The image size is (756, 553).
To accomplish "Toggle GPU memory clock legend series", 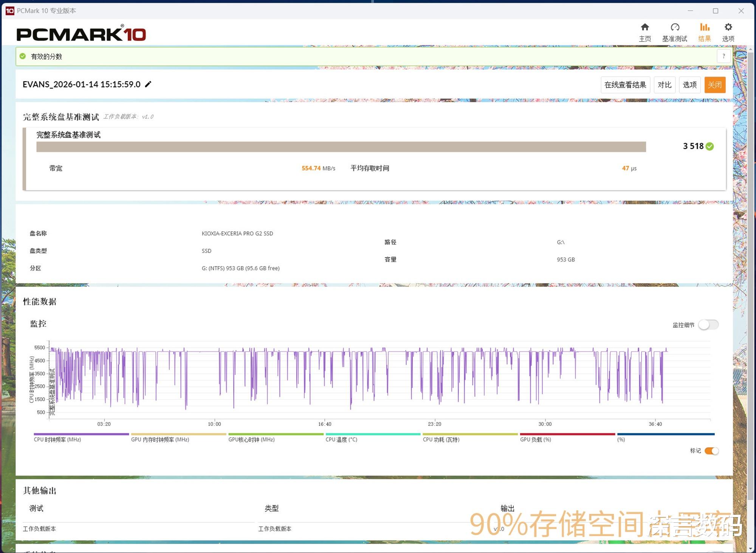I will [160, 439].
